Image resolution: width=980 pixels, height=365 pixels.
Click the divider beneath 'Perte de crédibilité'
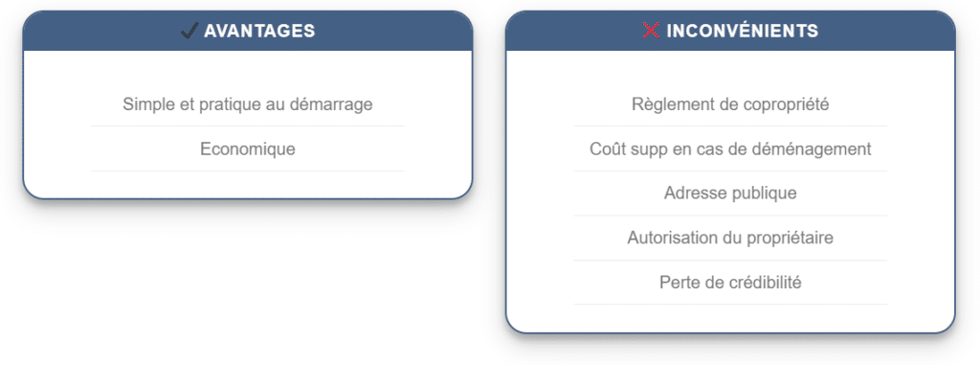click(x=730, y=305)
